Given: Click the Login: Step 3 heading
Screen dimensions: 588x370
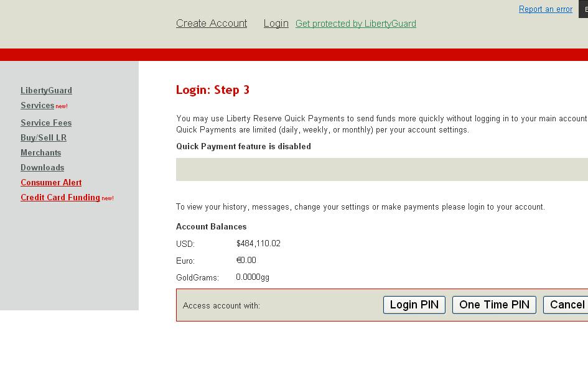Looking at the screenshot, I should 213,90.
